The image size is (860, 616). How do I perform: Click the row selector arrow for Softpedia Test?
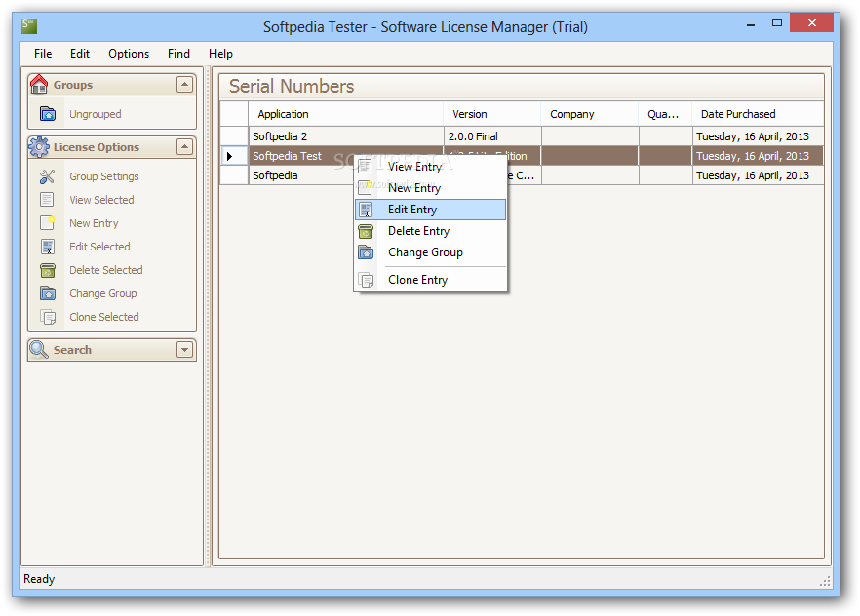[234, 156]
